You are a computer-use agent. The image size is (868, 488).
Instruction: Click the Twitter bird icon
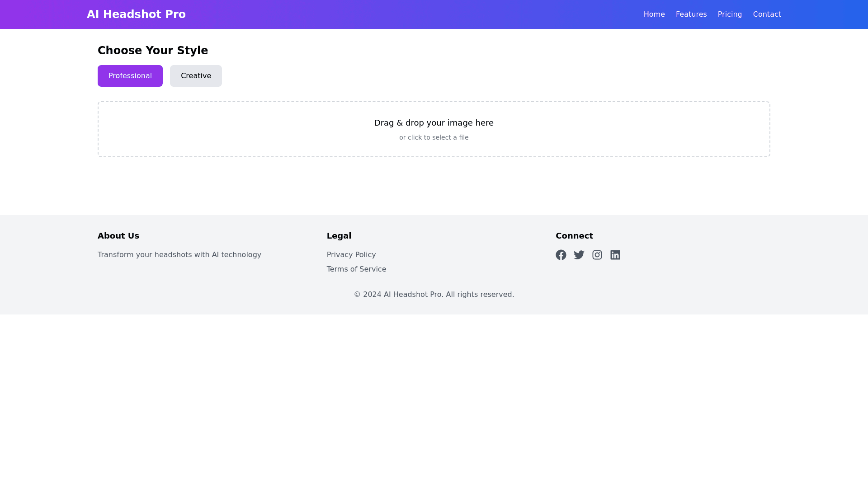coord(579,255)
